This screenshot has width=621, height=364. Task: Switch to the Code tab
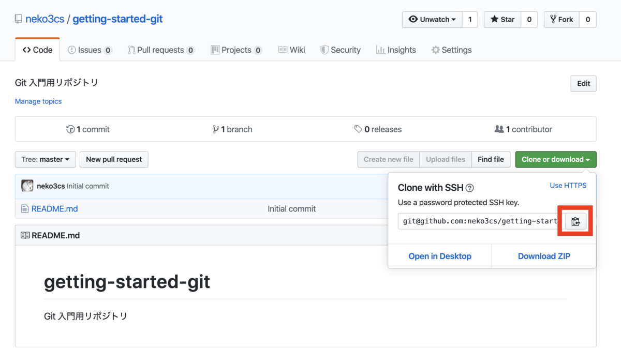37,50
